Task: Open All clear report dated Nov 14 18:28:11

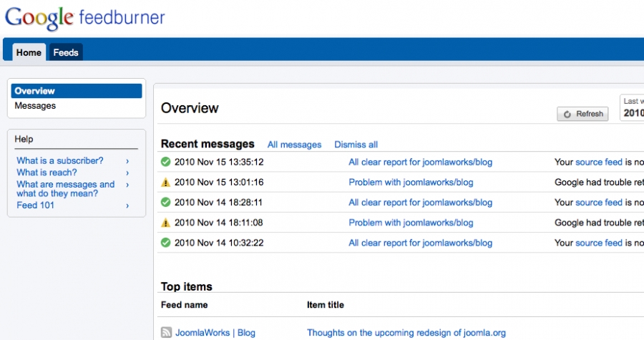Action: (420, 203)
